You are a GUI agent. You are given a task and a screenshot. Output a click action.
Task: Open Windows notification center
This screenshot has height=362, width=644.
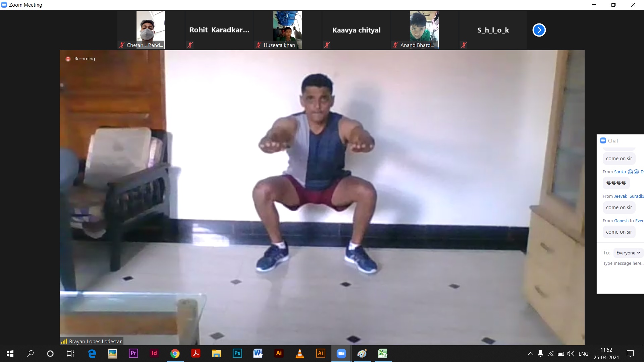coord(630,354)
